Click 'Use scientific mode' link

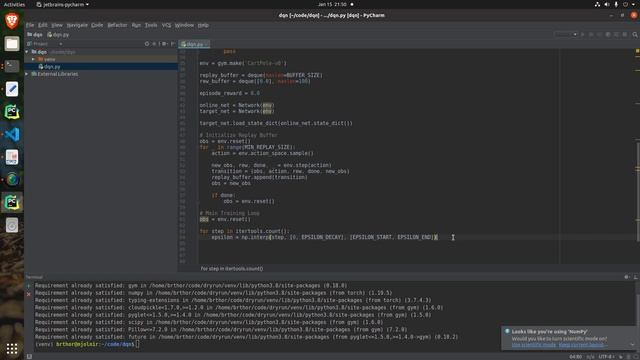(534, 345)
